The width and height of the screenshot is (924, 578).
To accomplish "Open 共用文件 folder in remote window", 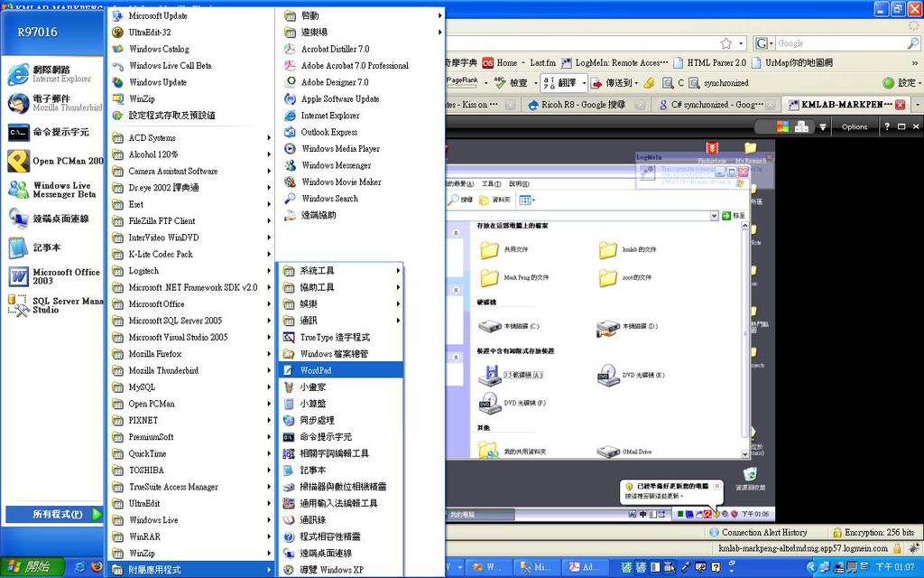I will coord(504,249).
